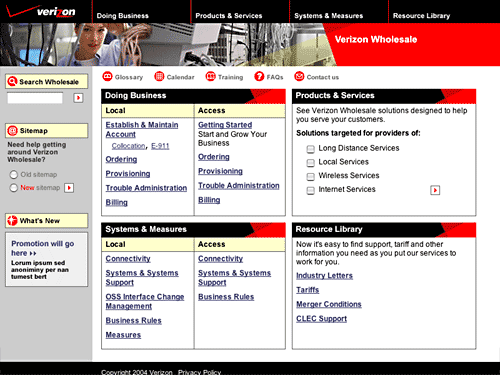
Task: Open Local Billing link
Action: [x=116, y=202]
